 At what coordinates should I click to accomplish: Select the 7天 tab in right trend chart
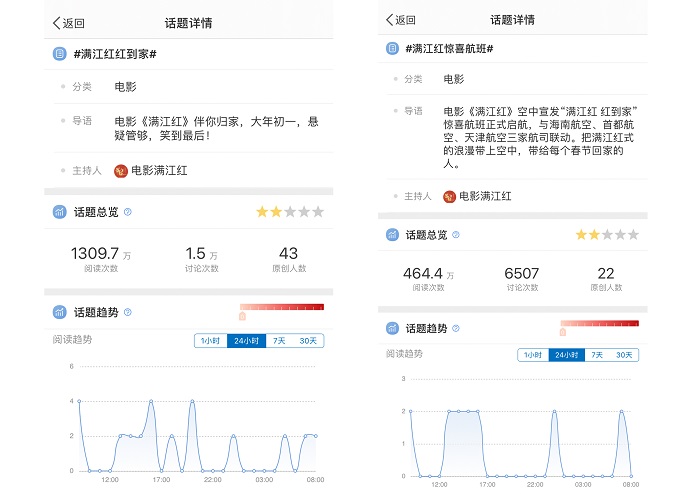[597, 355]
